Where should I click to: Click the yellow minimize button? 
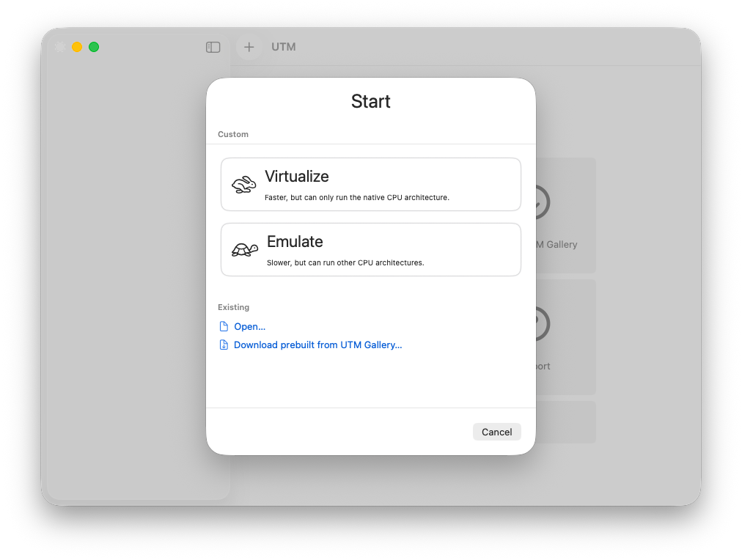point(76,46)
